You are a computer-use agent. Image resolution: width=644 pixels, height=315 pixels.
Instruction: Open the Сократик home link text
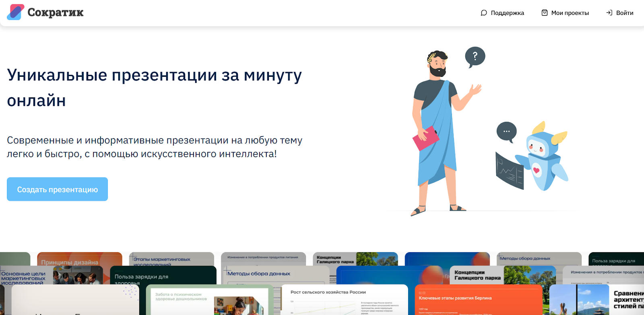[x=56, y=12]
